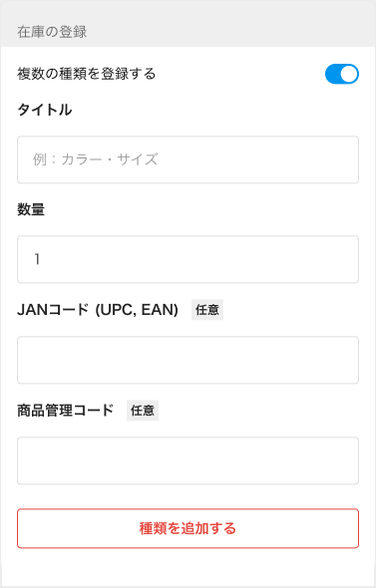Screen dimensions: 376x588
Task: Click red 種類を追加する text
Action: [188, 528]
